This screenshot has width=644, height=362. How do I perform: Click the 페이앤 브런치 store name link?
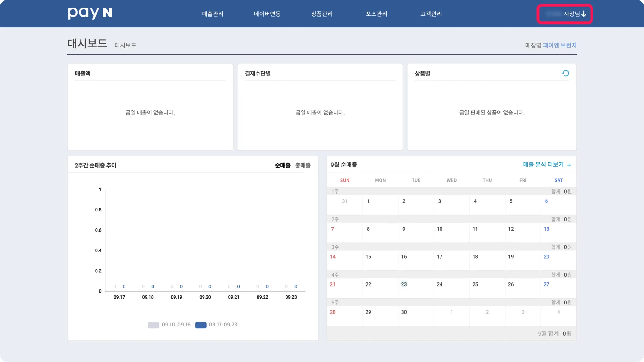coord(560,45)
